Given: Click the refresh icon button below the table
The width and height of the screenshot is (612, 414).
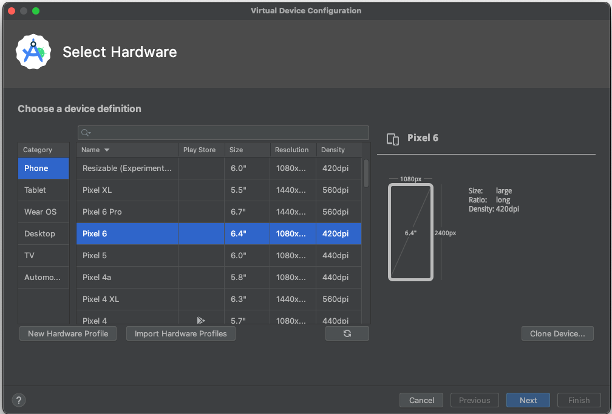Looking at the screenshot, I should (347, 334).
